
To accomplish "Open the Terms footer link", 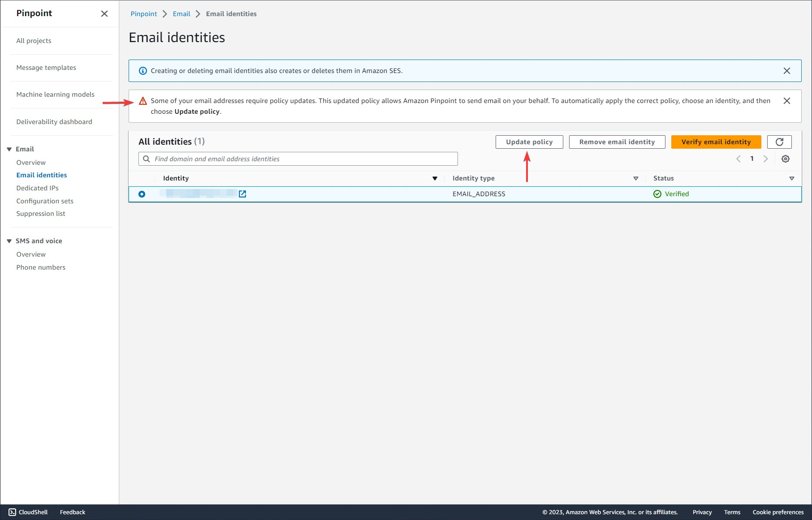I will pyautogui.click(x=732, y=512).
